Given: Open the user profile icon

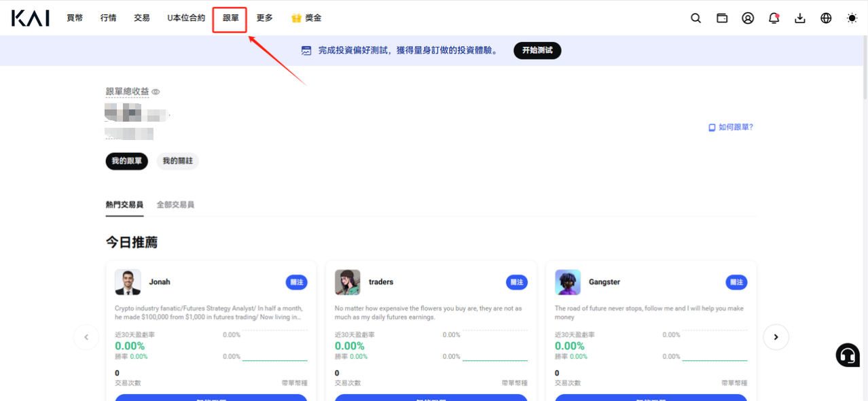Looking at the screenshot, I should [748, 18].
